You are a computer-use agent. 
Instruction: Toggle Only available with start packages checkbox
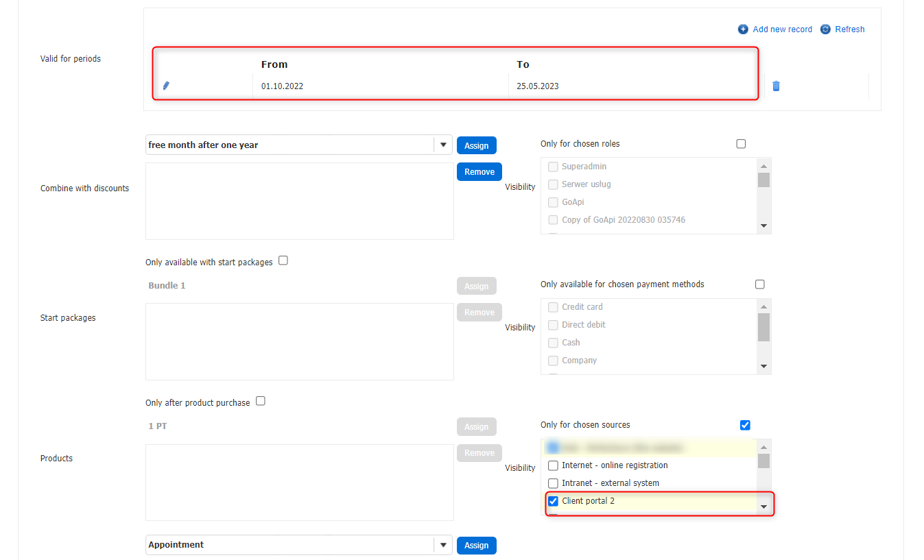(x=283, y=261)
